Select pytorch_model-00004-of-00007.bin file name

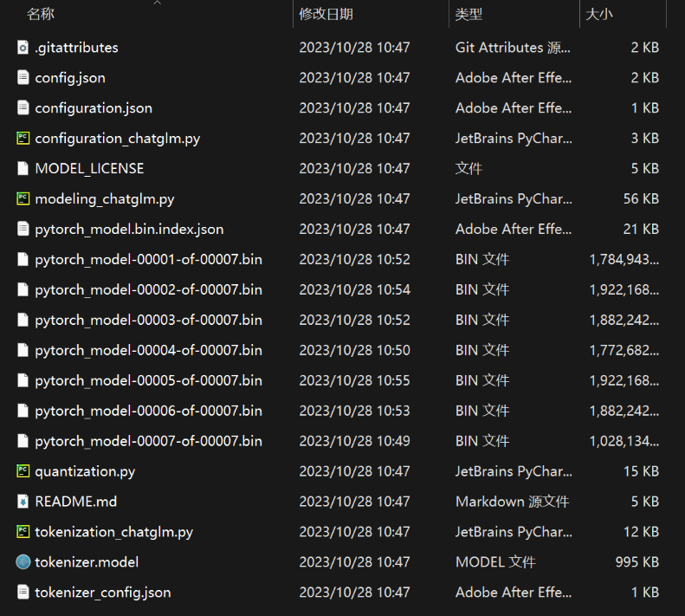[149, 350]
